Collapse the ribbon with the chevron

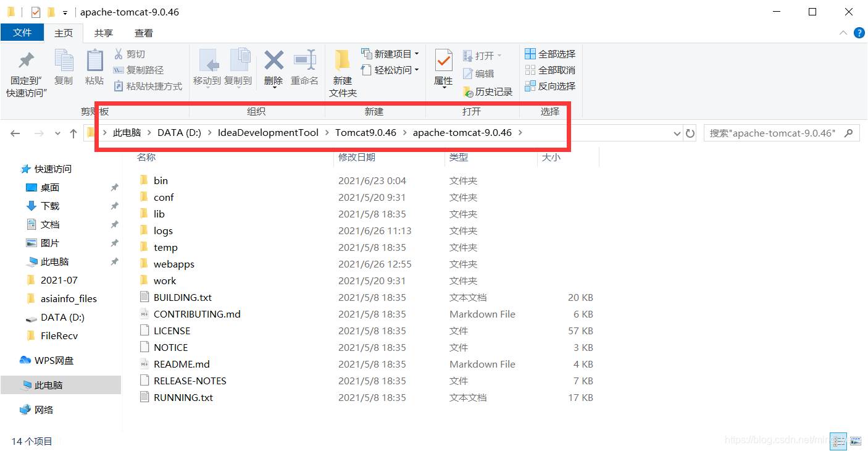click(843, 33)
